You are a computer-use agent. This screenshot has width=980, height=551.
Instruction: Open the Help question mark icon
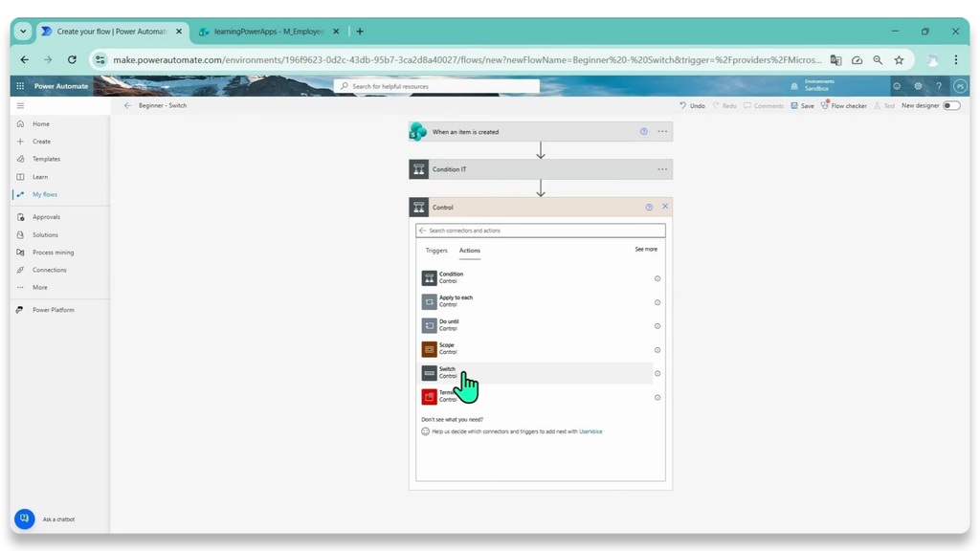(x=939, y=86)
